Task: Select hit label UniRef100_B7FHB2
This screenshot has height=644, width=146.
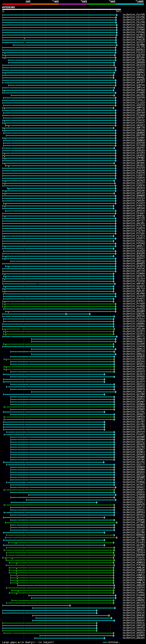Action: pyautogui.click(x=134, y=158)
